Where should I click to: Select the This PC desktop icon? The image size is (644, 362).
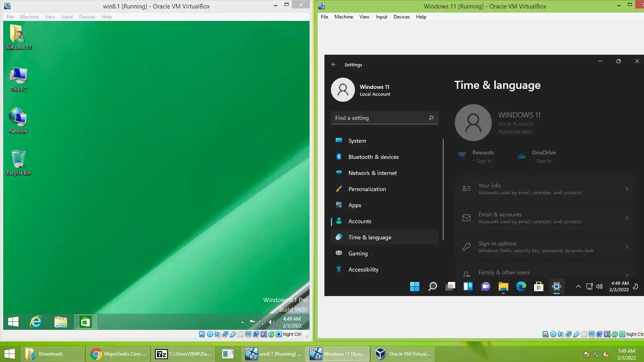point(18,79)
